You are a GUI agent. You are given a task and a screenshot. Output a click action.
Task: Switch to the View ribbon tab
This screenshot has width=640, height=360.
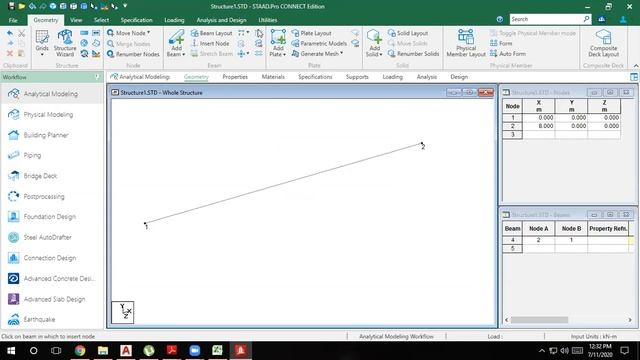76,20
